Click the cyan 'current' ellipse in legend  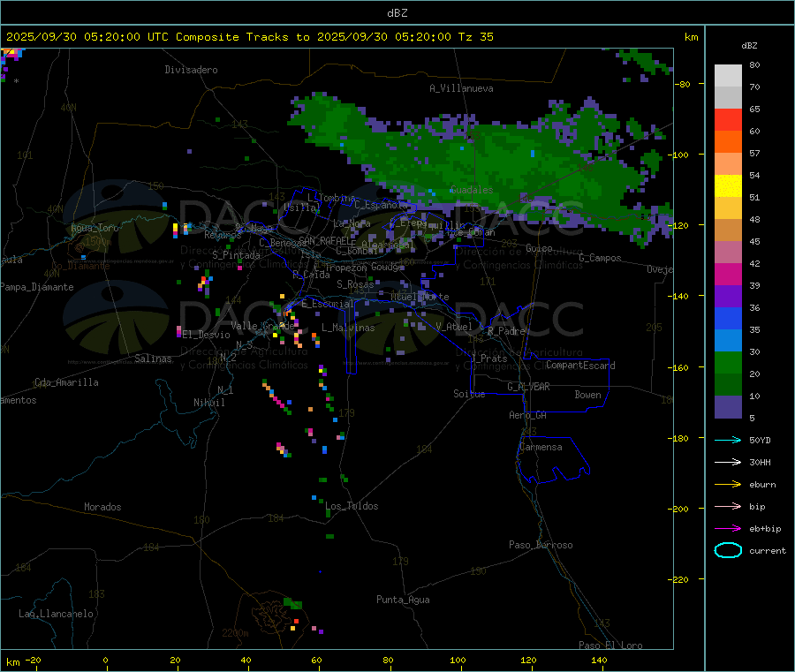728,550
